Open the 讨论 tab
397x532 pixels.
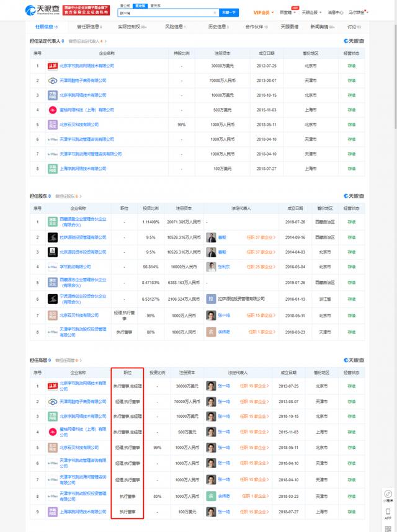click(x=354, y=27)
